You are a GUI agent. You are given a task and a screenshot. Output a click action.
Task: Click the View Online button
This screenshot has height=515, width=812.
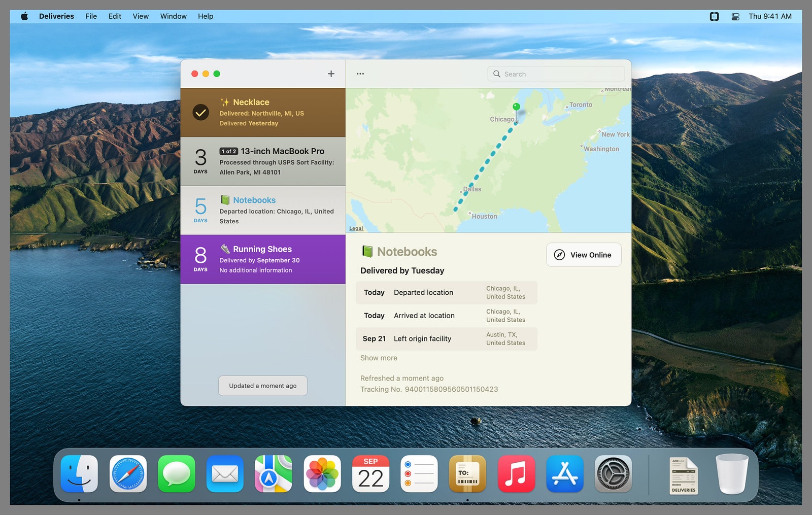pyautogui.click(x=584, y=255)
